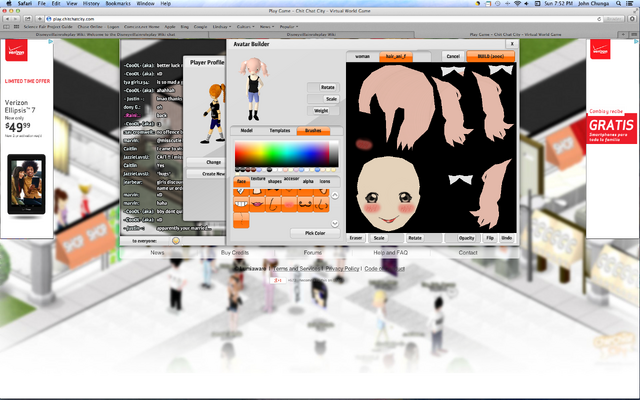Close the Avatar Builder window
Viewport: 640px width, 400px height.
(x=512, y=44)
